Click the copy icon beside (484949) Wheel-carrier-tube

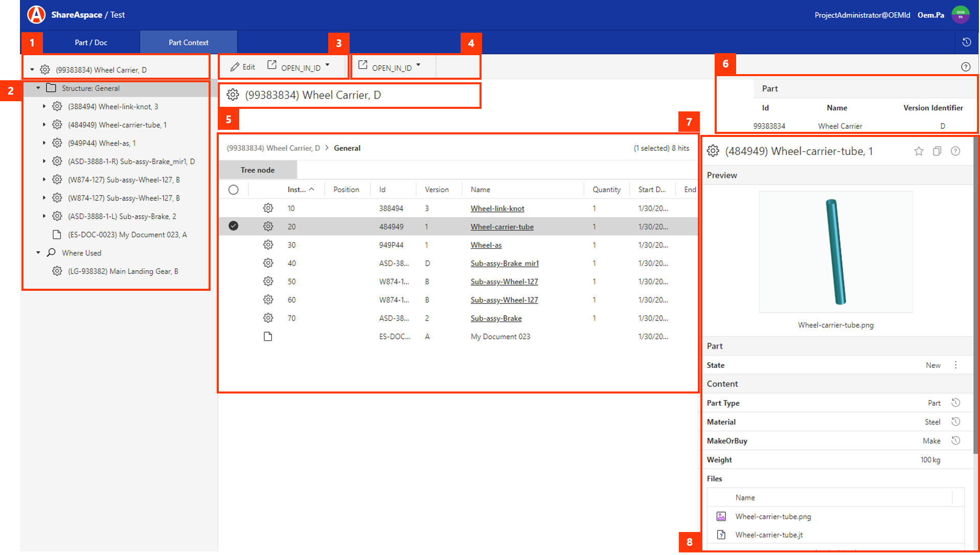(937, 151)
